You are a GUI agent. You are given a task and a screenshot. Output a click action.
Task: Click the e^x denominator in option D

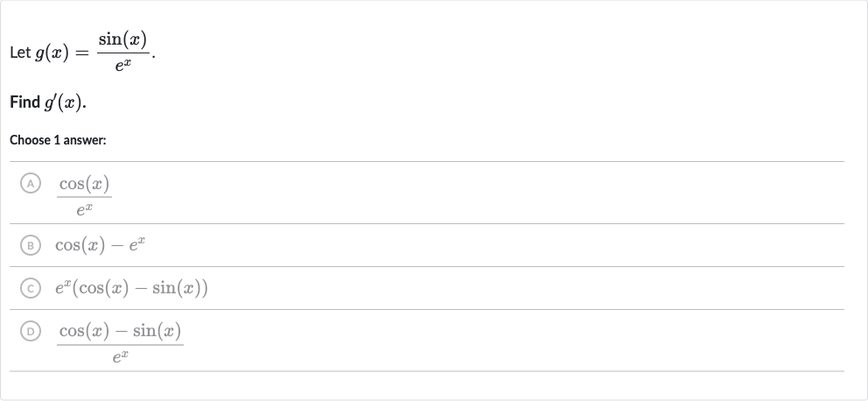pos(120,357)
